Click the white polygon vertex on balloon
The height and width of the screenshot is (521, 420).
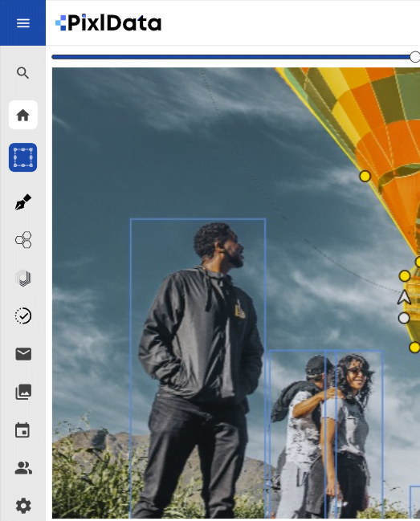(x=404, y=318)
